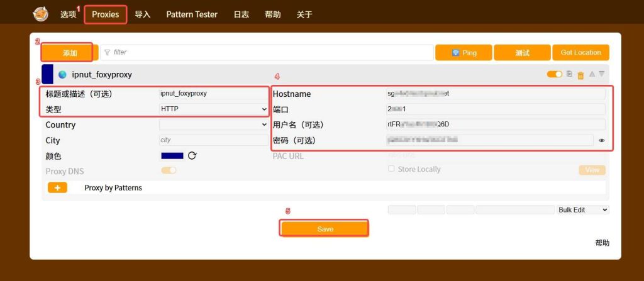
Task: Click the Hostname input field
Action: 495,94
